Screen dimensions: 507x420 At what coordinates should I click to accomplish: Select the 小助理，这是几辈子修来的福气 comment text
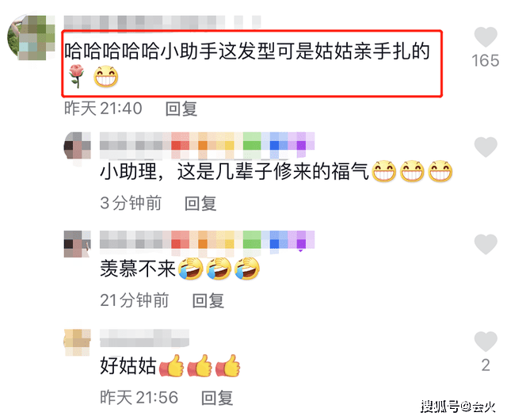276,171
